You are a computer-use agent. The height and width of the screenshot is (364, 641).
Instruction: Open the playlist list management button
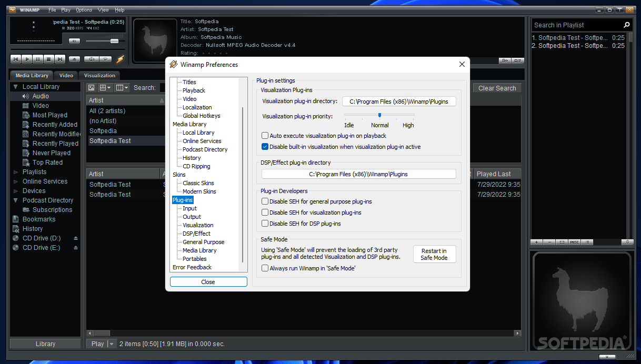click(x=587, y=242)
